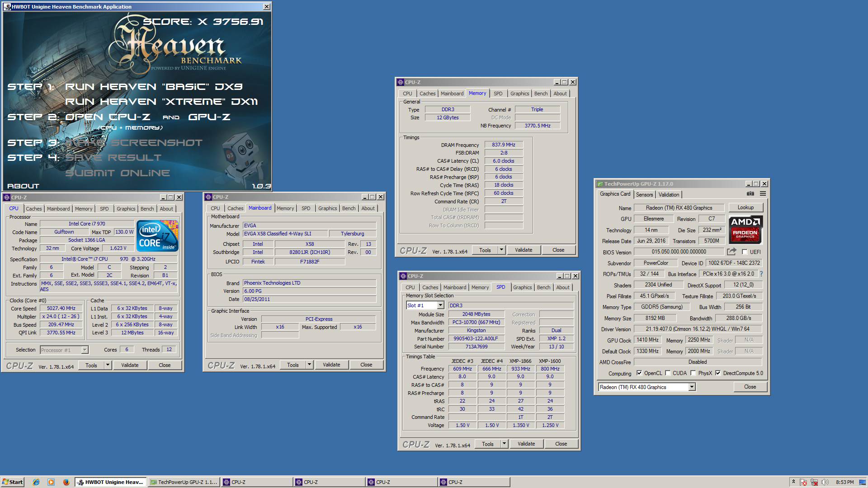Switch to TechPowerUp GPU-Z taskbar button
This screenshot has height=488, width=868.
[184, 482]
